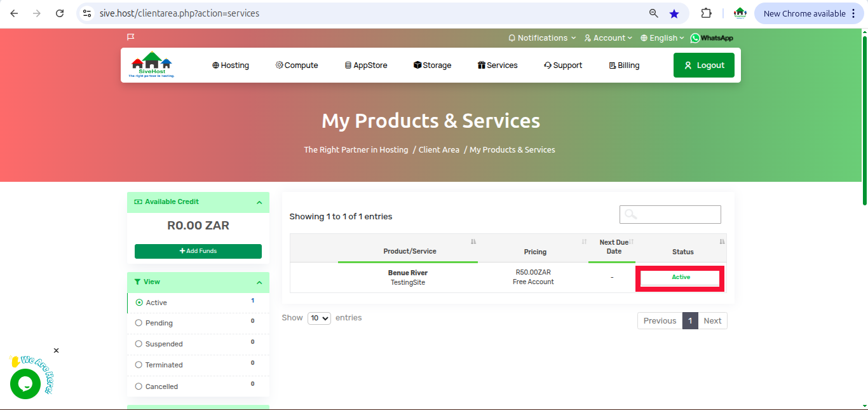The image size is (868, 410).
Task: Click the Logout button
Action: click(704, 65)
